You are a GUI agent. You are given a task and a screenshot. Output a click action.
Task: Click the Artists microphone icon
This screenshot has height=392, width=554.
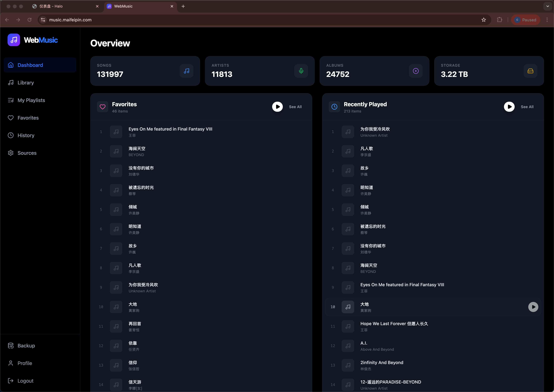click(x=301, y=71)
